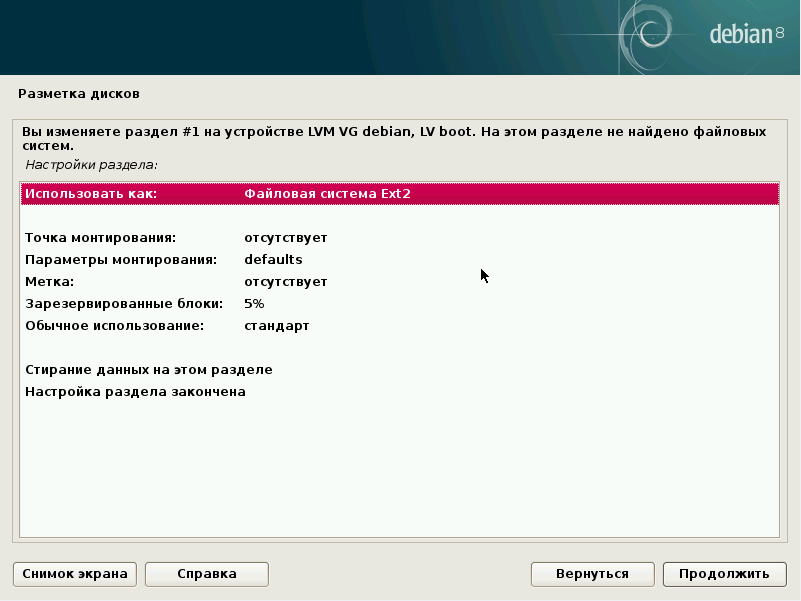
Task: Select 'Настройка раздела закончена' entry
Action: 136,392
